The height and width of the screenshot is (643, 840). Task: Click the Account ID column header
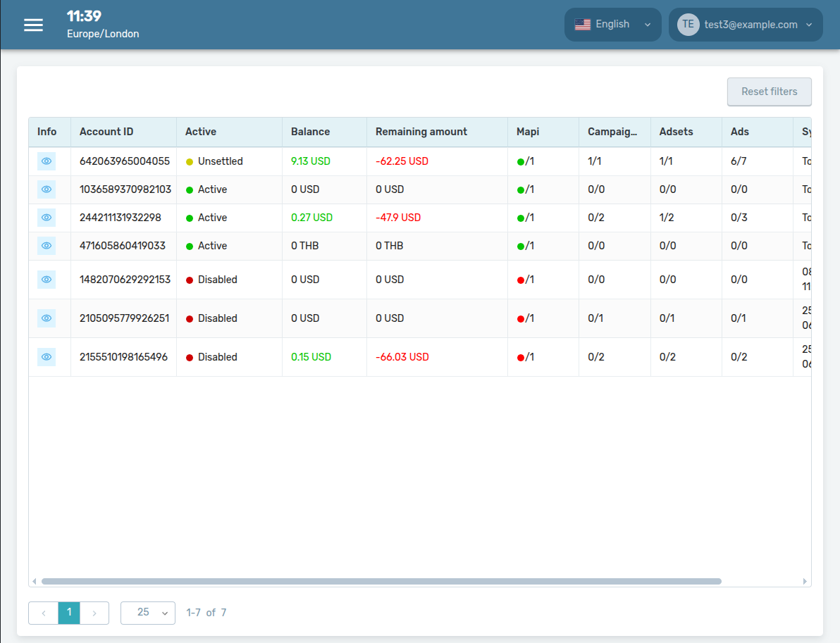click(x=106, y=132)
